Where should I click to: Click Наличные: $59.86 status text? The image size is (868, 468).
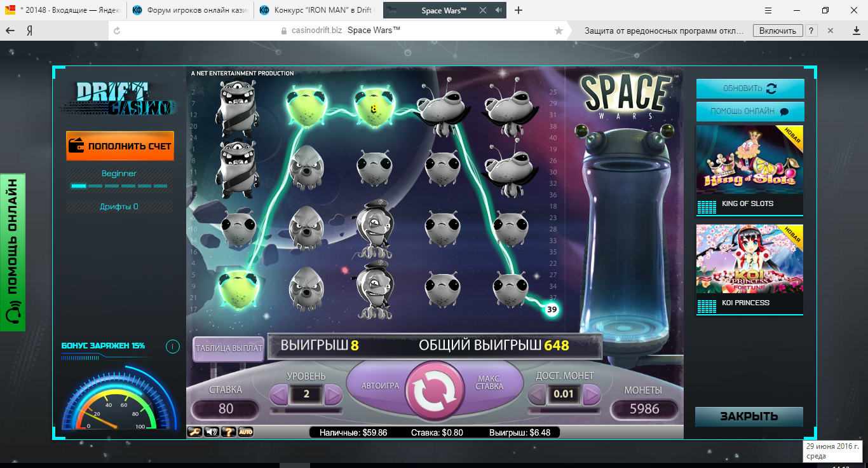[x=353, y=432]
